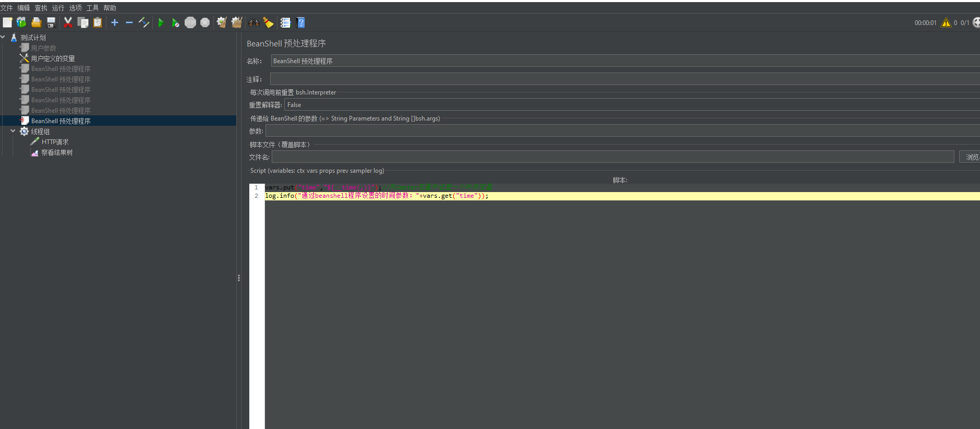Select the highlighted BeanShell tree node
Viewport: 980px width, 429px height.
click(x=61, y=121)
